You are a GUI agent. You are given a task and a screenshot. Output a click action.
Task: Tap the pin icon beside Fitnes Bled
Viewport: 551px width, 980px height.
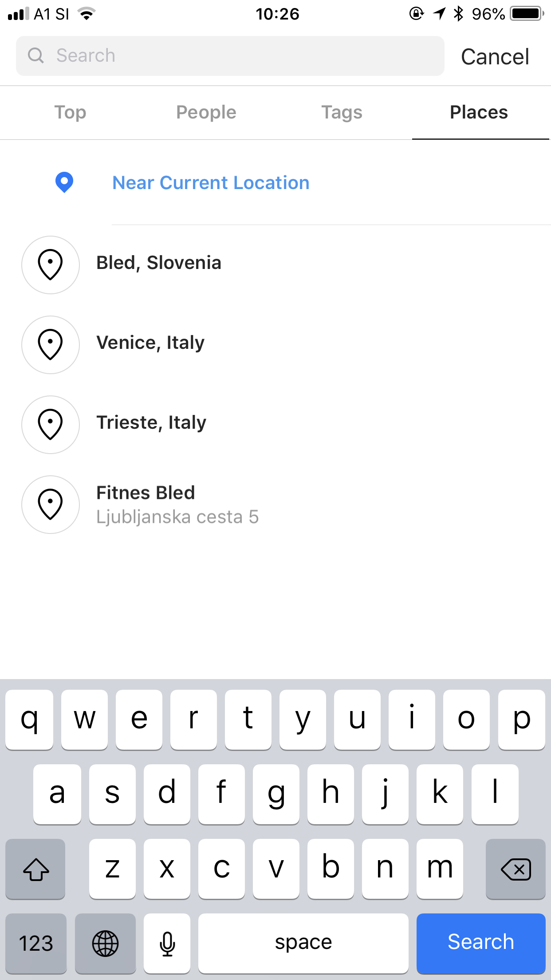(x=51, y=504)
